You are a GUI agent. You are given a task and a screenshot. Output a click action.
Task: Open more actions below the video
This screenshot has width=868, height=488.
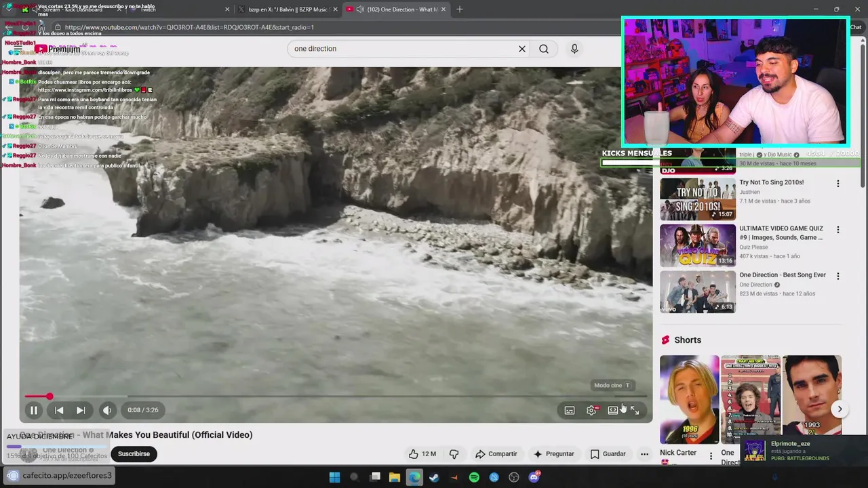pos(645,454)
